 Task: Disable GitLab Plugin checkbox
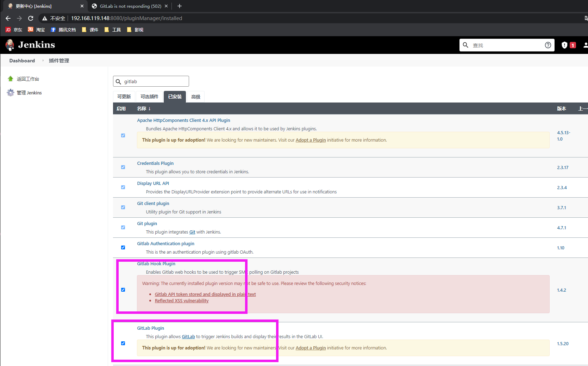click(123, 343)
